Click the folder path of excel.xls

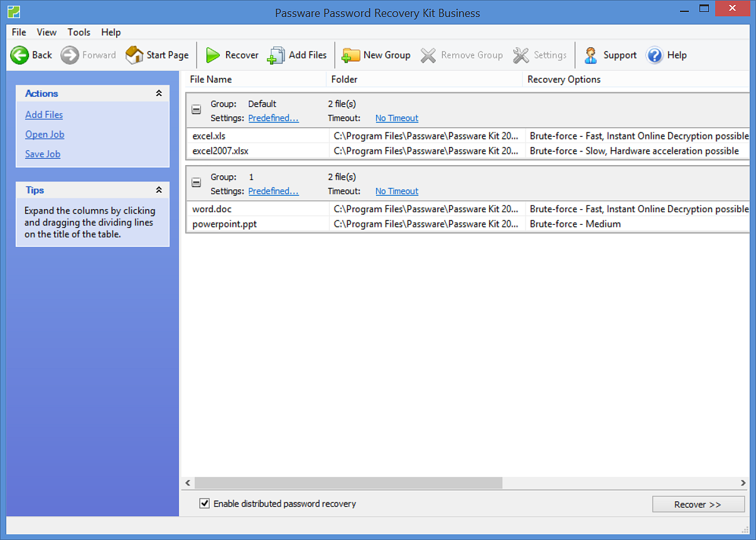click(x=426, y=136)
